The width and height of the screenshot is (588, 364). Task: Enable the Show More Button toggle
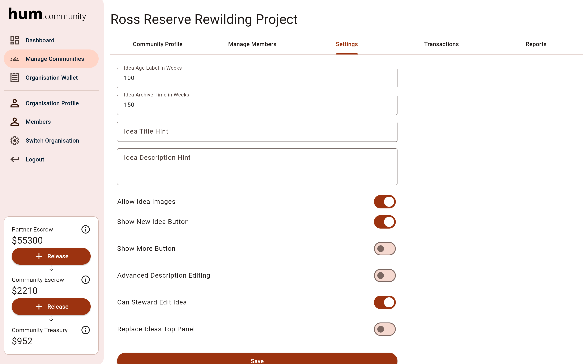click(x=384, y=249)
